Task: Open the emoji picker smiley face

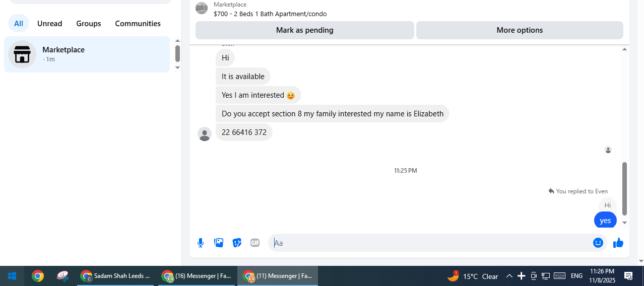Action: pyautogui.click(x=598, y=243)
